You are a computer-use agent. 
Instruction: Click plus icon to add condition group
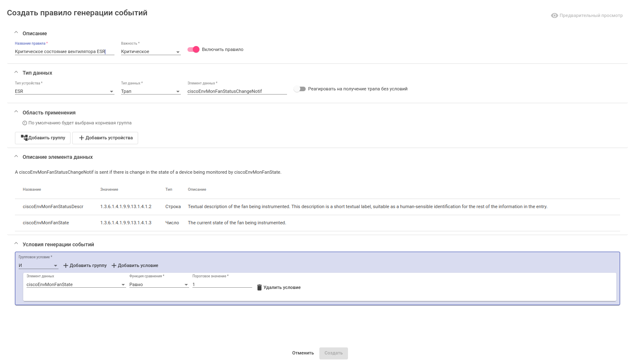point(66,266)
